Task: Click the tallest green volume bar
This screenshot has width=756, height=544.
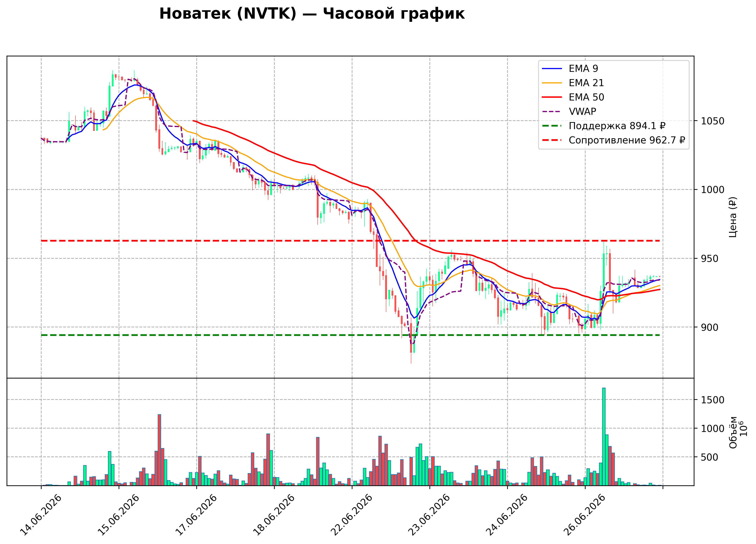Action: point(604,437)
